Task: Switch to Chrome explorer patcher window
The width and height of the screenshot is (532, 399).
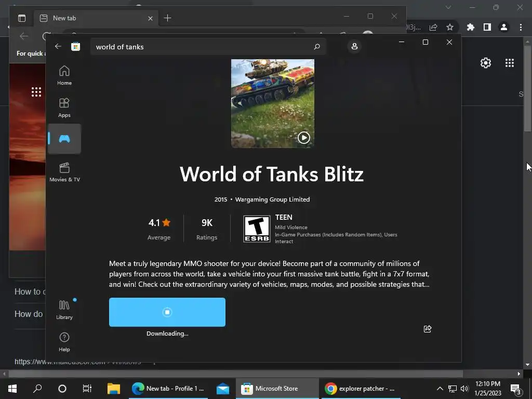Action: [361, 389]
